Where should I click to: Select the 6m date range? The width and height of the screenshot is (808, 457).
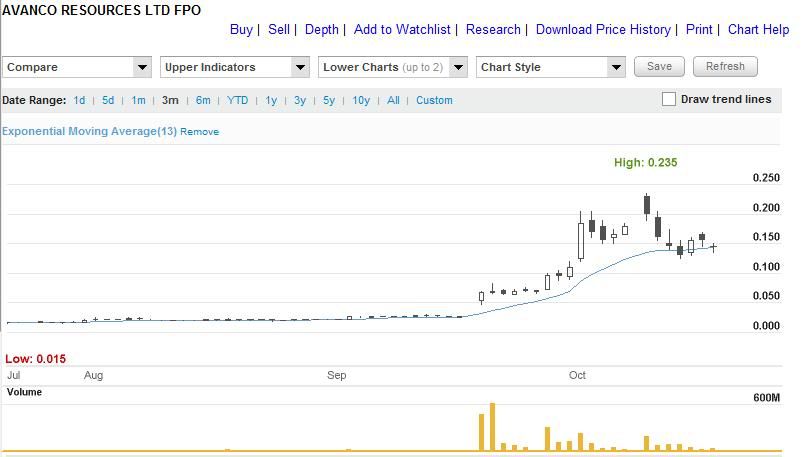coord(203,100)
